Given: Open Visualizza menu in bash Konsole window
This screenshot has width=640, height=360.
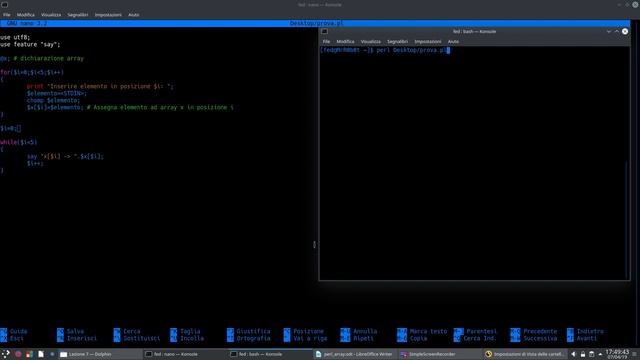Looking at the screenshot, I should (x=371, y=42).
